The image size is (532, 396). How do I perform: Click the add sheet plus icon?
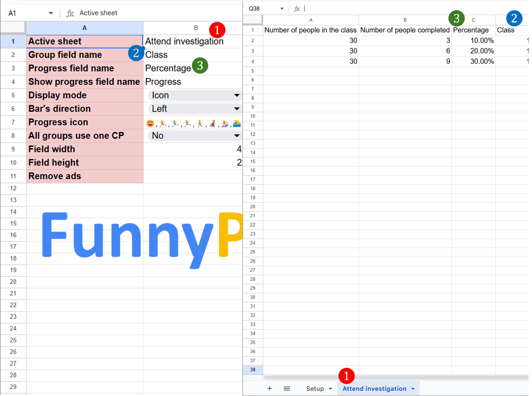(x=269, y=388)
